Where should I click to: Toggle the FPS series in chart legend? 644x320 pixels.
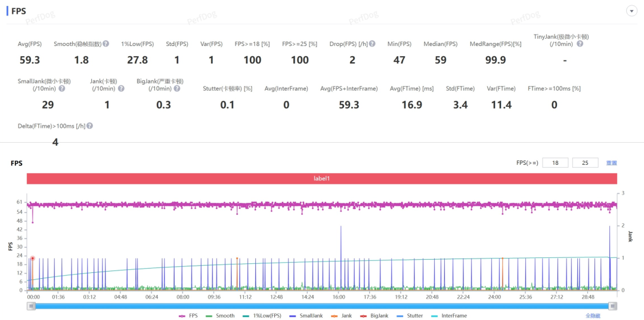pyautogui.click(x=188, y=316)
